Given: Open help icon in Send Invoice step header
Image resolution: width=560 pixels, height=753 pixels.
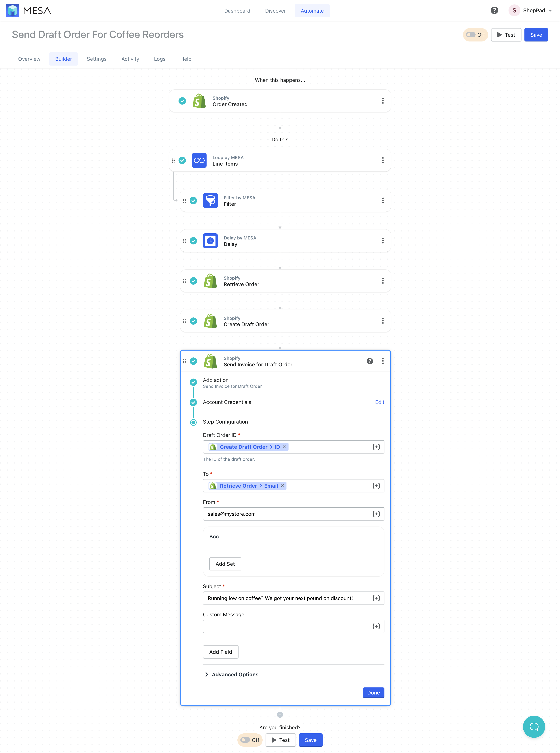Looking at the screenshot, I should coord(369,361).
